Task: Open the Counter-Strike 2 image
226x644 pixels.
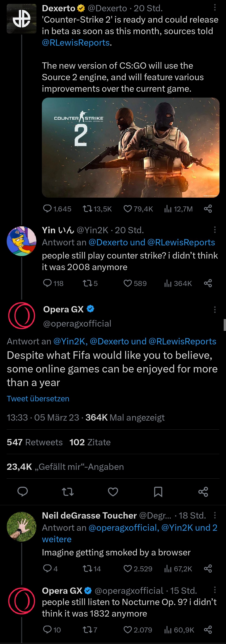Action: (131, 148)
